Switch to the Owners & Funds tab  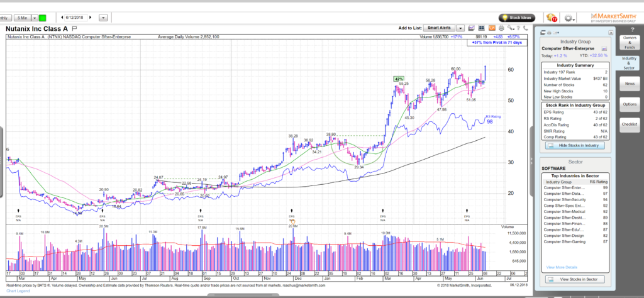click(x=630, y=42)
